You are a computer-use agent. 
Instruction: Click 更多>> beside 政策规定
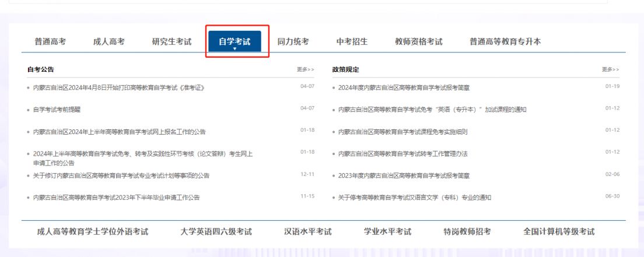coord(610,69)
